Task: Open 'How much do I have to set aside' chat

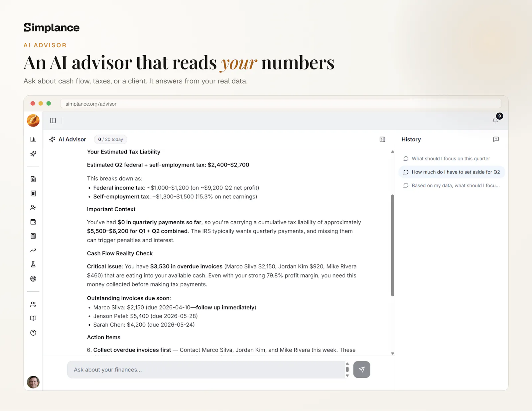Action: (x=452, y=172)
